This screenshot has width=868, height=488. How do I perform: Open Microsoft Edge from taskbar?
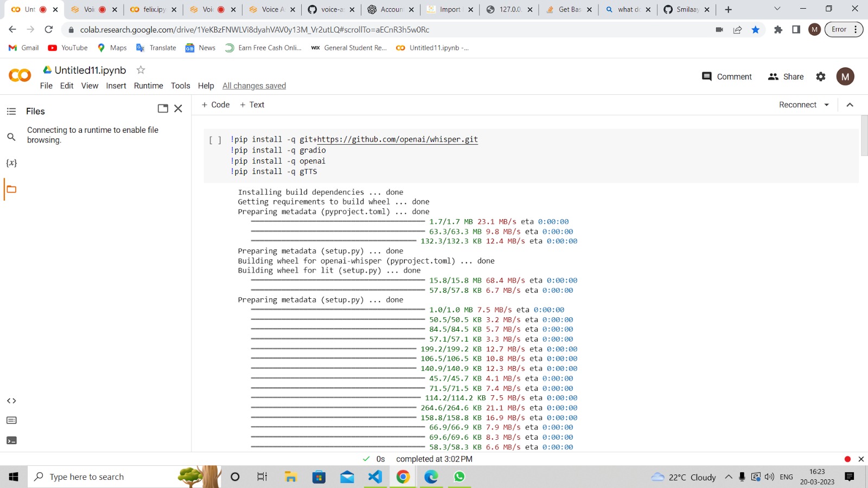431,477
